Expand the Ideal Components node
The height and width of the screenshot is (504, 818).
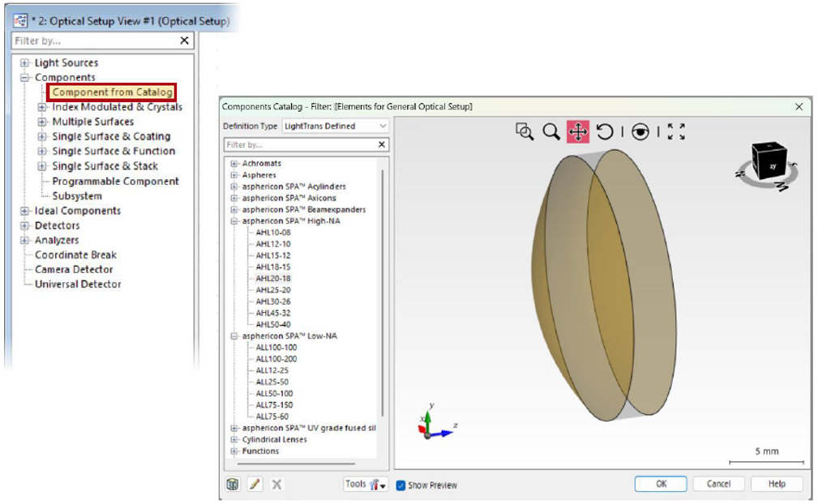[24, 211]
